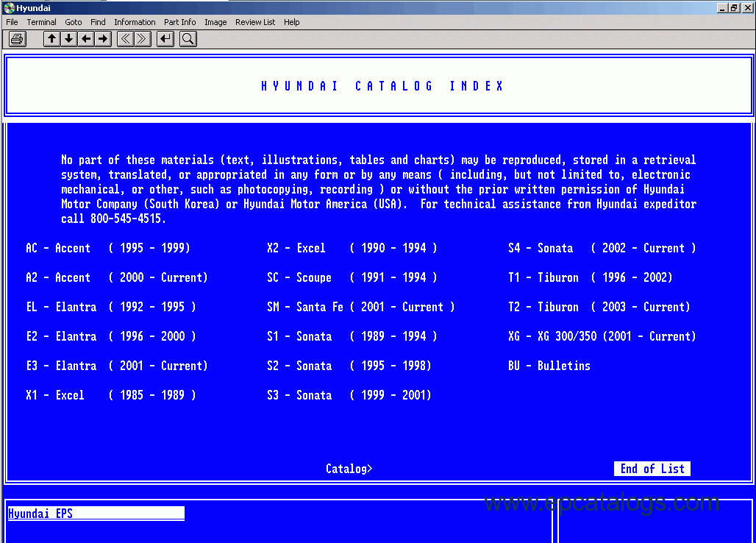Viewport: 756px width, 543px height.
Task: Click the HYUNDAI CATALOG INDEX heading
Action: pos(382,86)
